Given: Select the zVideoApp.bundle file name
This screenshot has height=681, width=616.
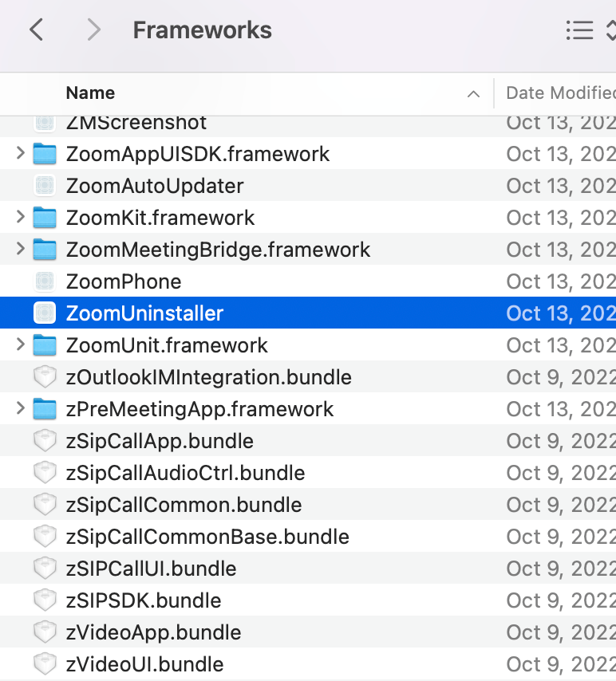Looking at the screenshot, I should pyautogui.click(x=153, y=632).
